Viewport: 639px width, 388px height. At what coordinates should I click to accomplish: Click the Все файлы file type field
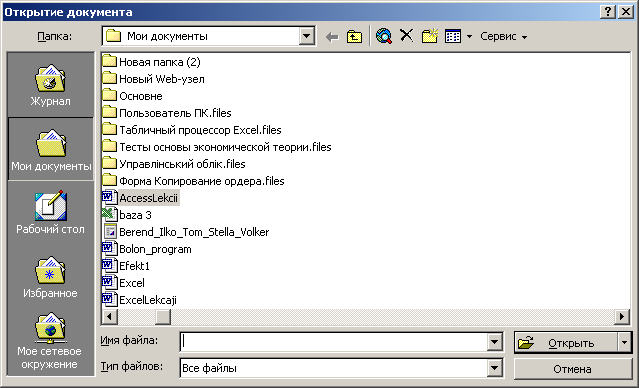334,368
